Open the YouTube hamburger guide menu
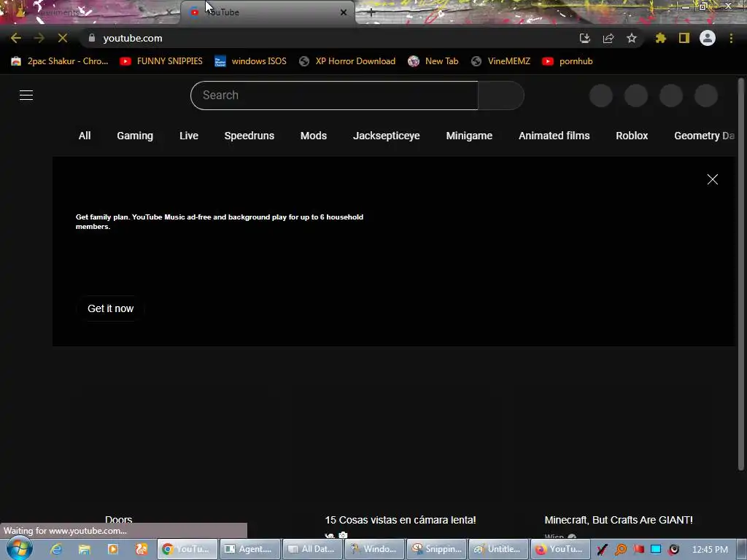The height and width of the screenshot is (560, 747). pyautogui.click(x=26, y=96)
